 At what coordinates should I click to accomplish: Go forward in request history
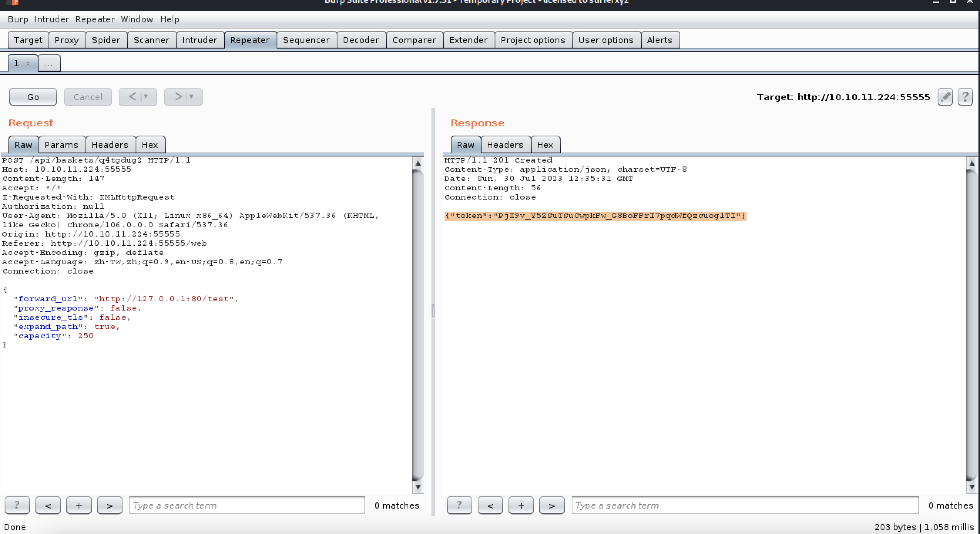[x=178, y=97]
